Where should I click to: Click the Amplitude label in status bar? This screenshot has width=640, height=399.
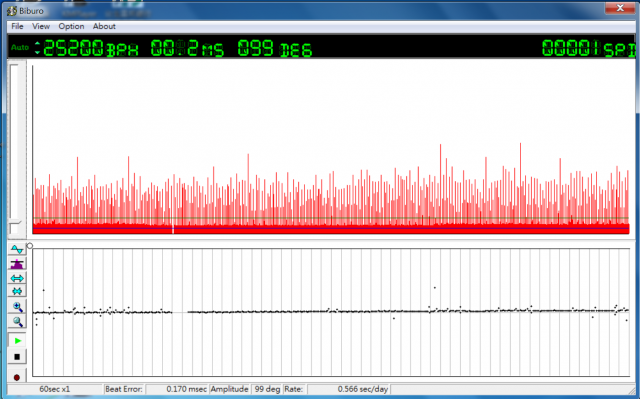click(229, 389)
